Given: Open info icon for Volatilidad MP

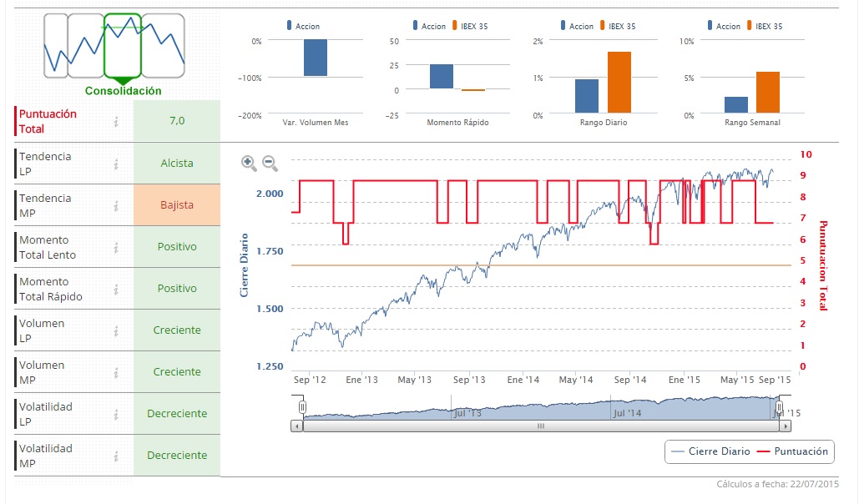Looking at the screenshot, I should click(116, 456).
